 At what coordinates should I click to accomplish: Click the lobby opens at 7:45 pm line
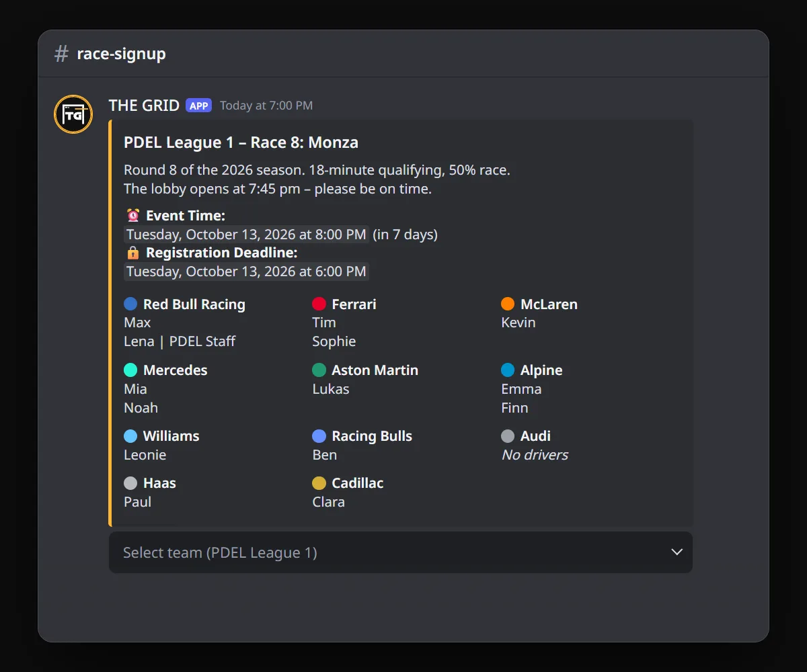click(x=278, y=189)
